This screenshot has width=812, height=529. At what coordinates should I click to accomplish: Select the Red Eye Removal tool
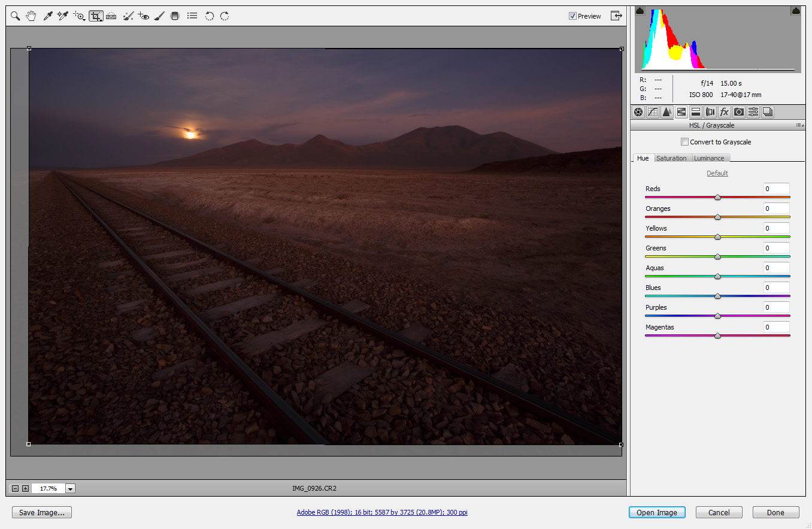point(143,16)
